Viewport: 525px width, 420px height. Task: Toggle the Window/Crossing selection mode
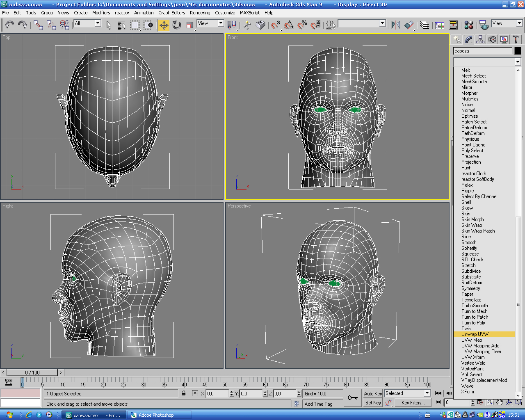(148, 25)
